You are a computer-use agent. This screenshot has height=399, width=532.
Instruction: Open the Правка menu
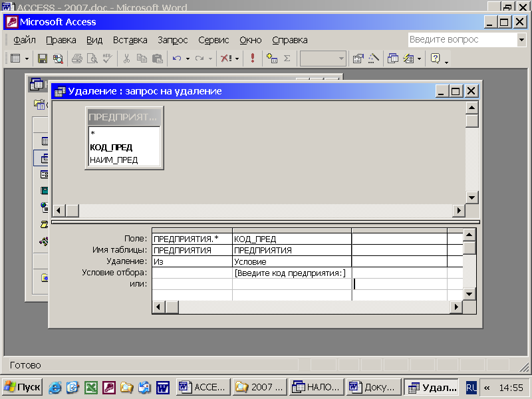point(61,40)
